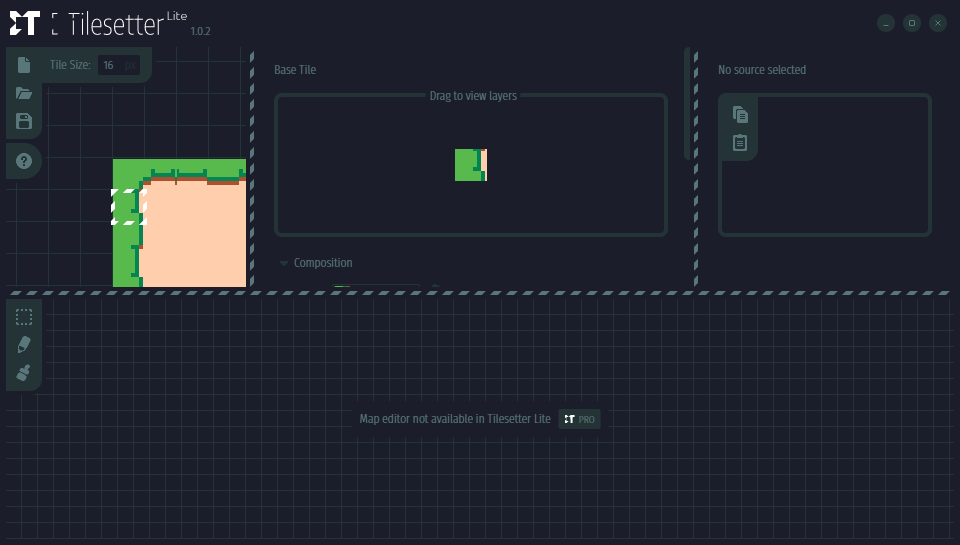Select the rectangular selection tool
Screen dimensions: 960x545
pos(24,317)
